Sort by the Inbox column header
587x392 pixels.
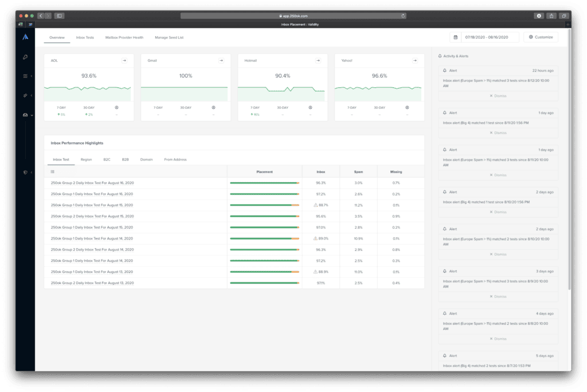coord(321,172)
